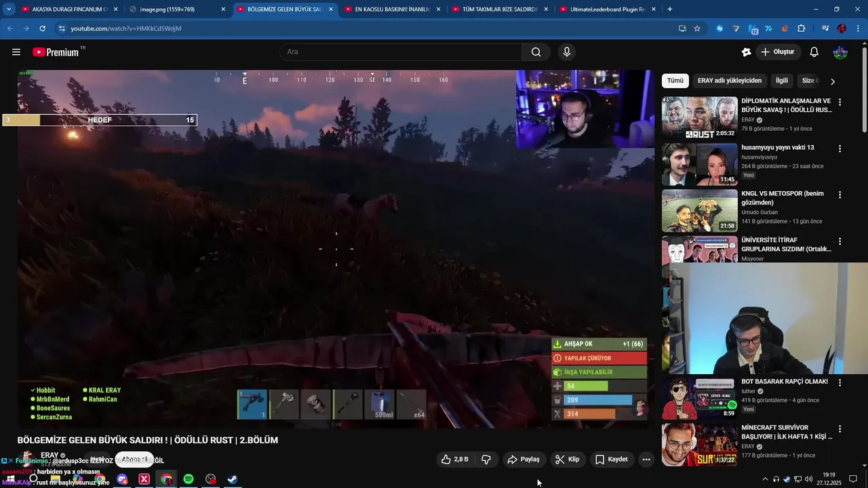Open the YouTube account avatar menu
The height and width of the screenshot is (488, 868).
coord(840,52)
